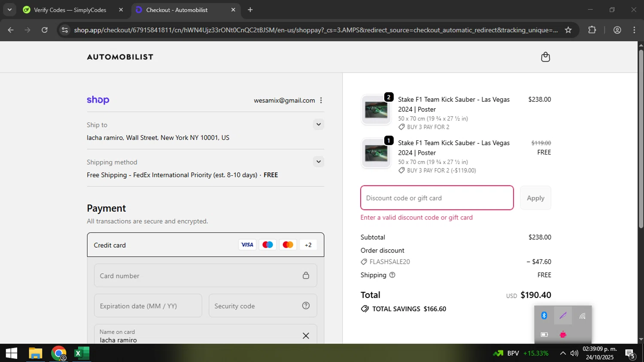Open the clock showing 24/10/2025
The height and width of the screenshot is (362, 644).
click(x=599, y=353)
